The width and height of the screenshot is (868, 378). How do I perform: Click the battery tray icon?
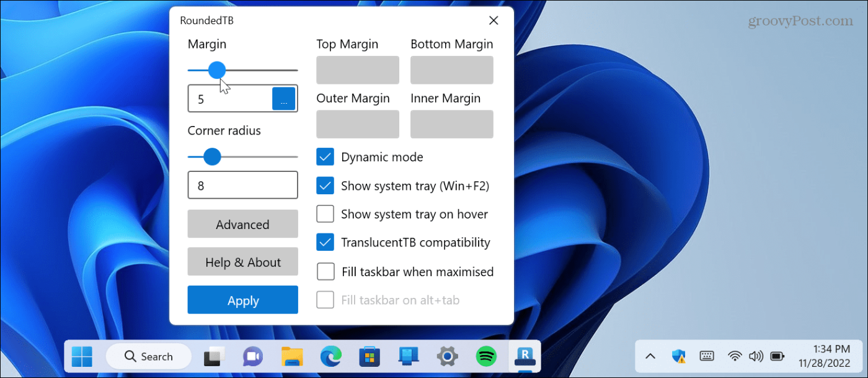point(777,356)
